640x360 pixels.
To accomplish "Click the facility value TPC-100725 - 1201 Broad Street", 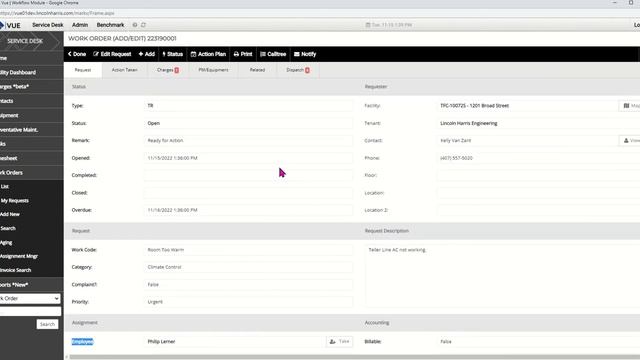I will 474,106.
